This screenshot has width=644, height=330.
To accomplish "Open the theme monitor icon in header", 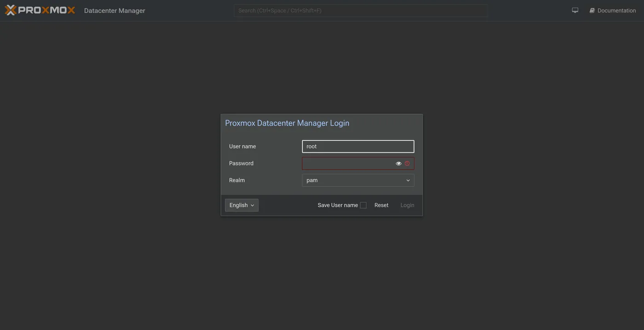I will point(575,10).
